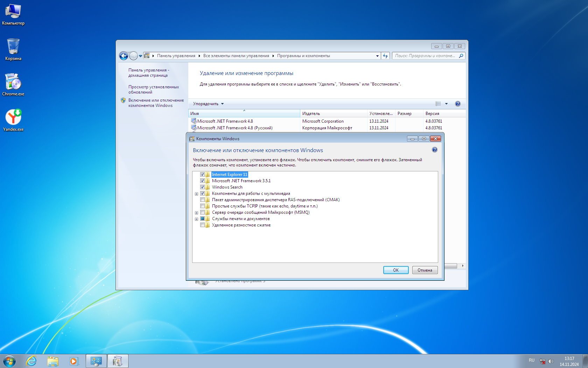Toggle the Windows Search checkbox
The image size is (588, 368).
click(x=202, y=187)
